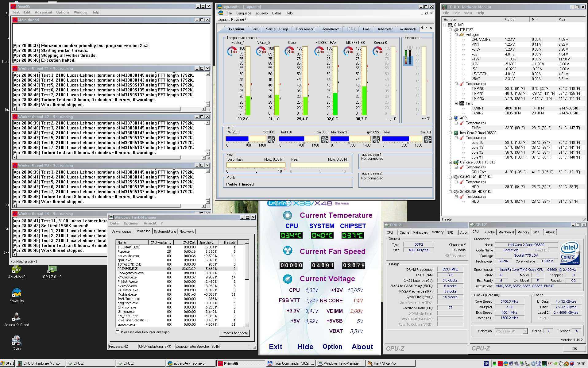Click the DE language indicator in tray

click(486, 363)
